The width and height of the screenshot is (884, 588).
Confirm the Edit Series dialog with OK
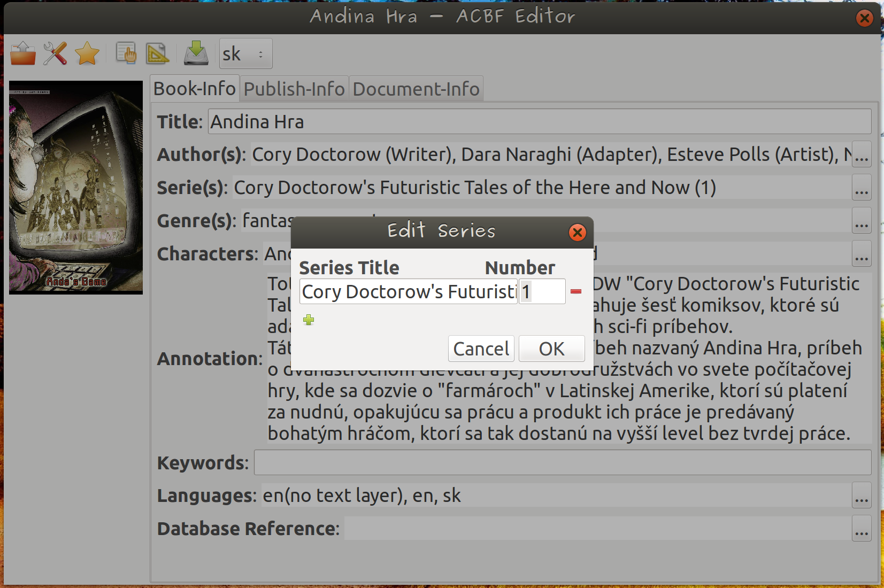(x=552, y=349)
